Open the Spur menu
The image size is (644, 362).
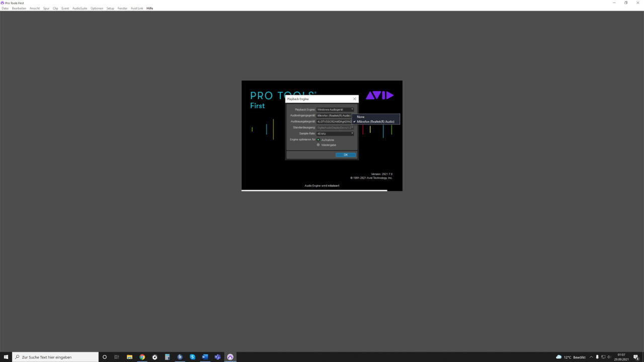click(x=46, y=9)
